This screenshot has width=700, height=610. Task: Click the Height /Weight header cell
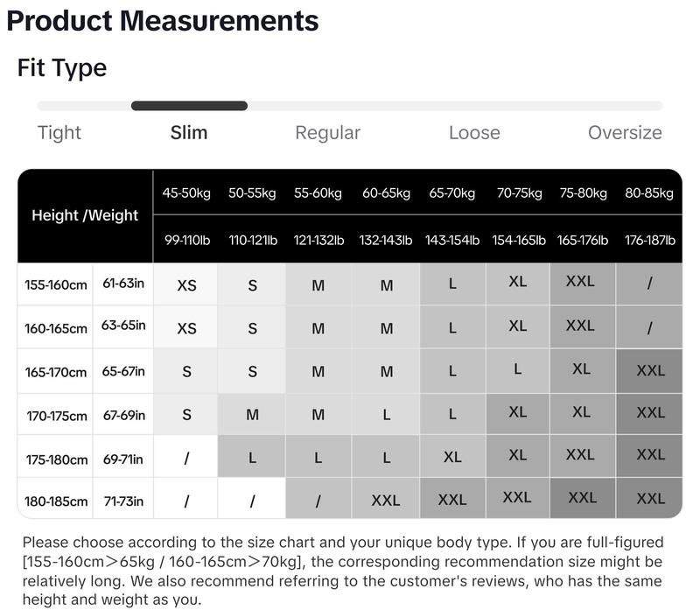(85, 215)
